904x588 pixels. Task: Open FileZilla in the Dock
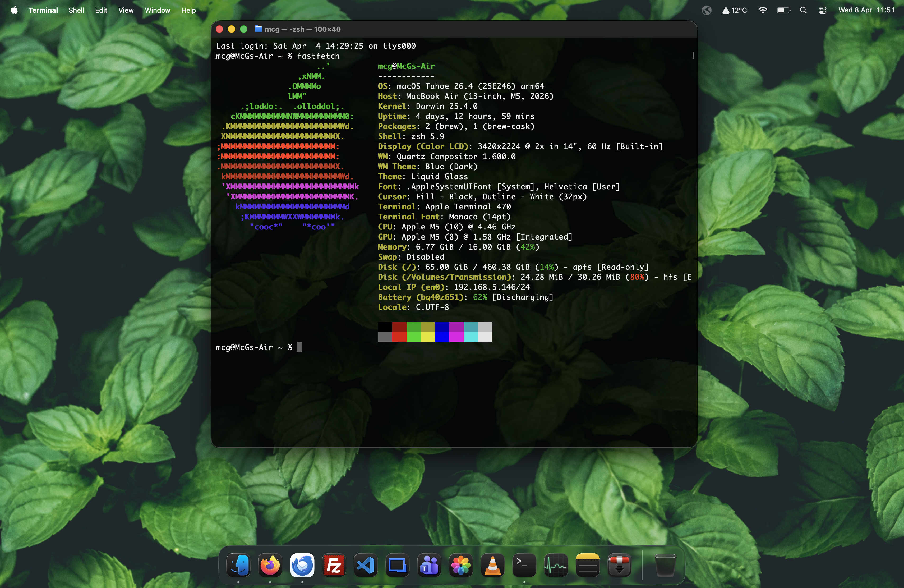[334, 566]
